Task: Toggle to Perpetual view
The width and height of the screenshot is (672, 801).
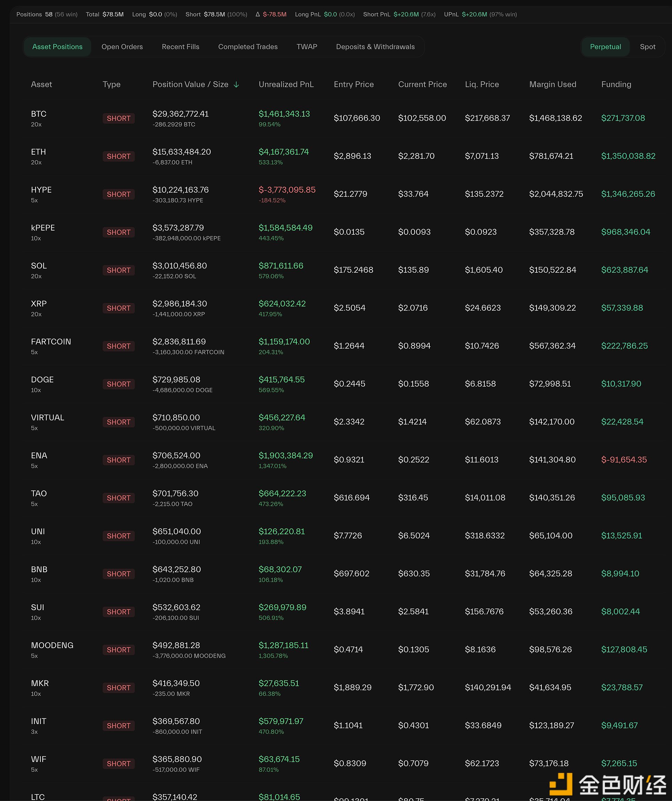Action: tap(605, 47)
